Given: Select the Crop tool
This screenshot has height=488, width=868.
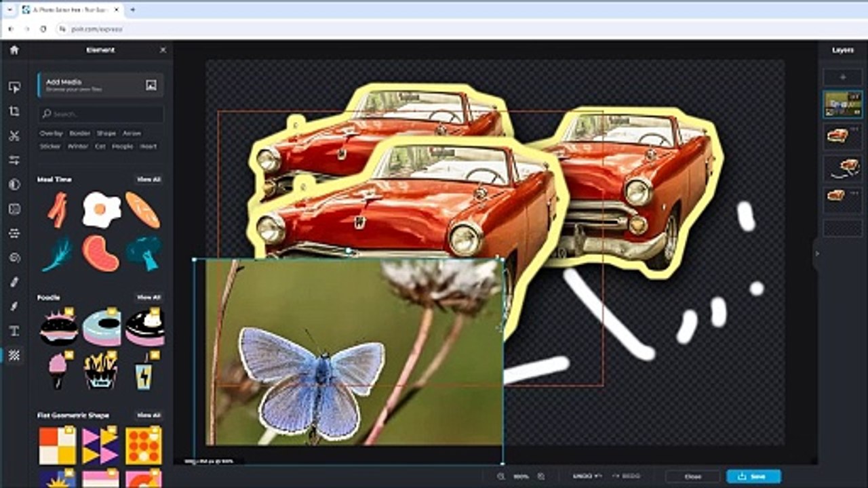Looking at the screenshot, I should 14,111.
